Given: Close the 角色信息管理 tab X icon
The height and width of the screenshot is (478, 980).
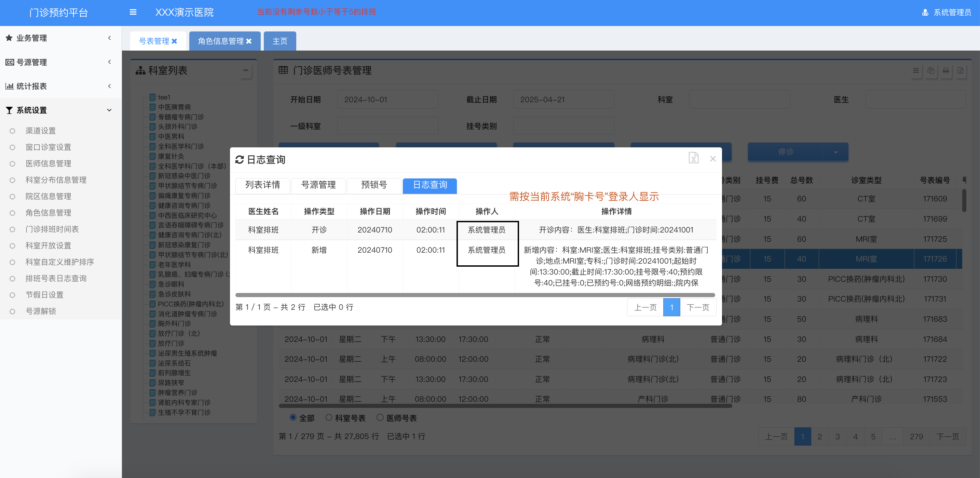Looking at the screenshot, I should pos(249,41).
